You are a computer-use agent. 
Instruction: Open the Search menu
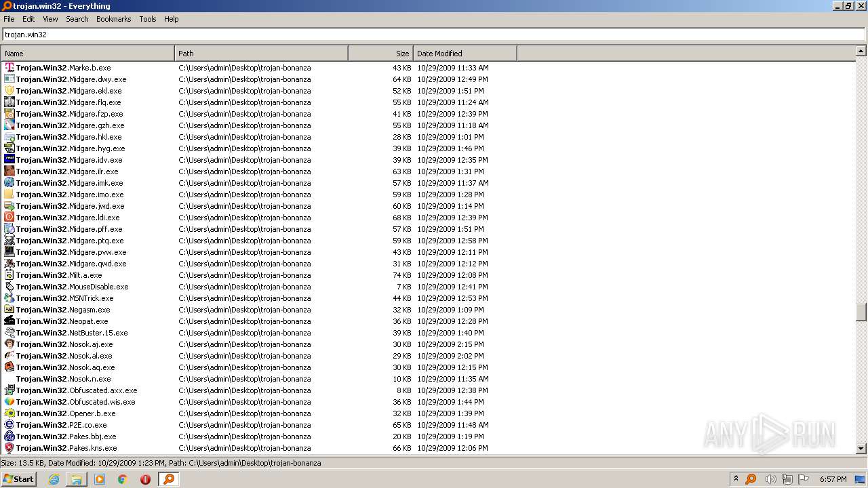point(77,19)
